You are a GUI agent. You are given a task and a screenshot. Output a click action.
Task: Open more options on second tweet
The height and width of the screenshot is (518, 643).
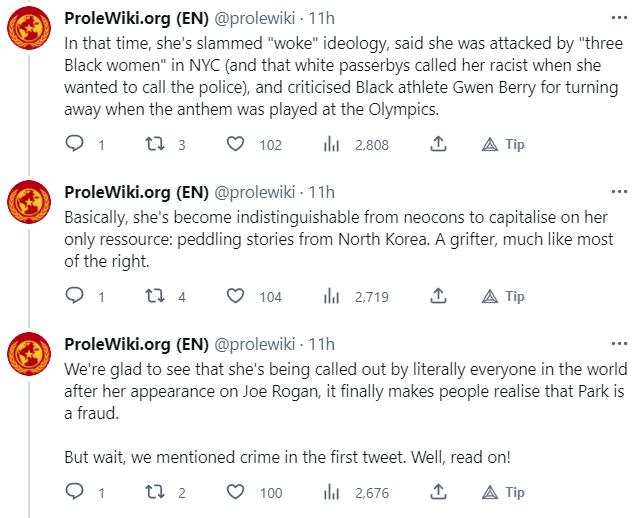(620, 192)
